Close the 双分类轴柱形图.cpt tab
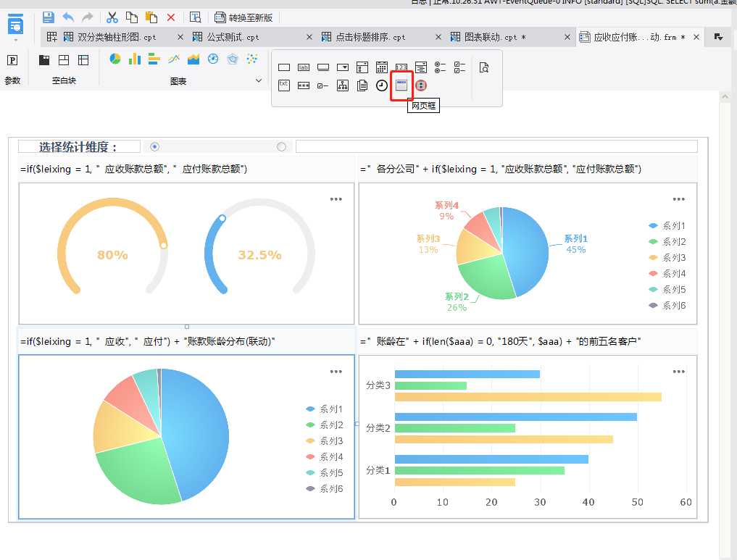 tap(180, 37)
